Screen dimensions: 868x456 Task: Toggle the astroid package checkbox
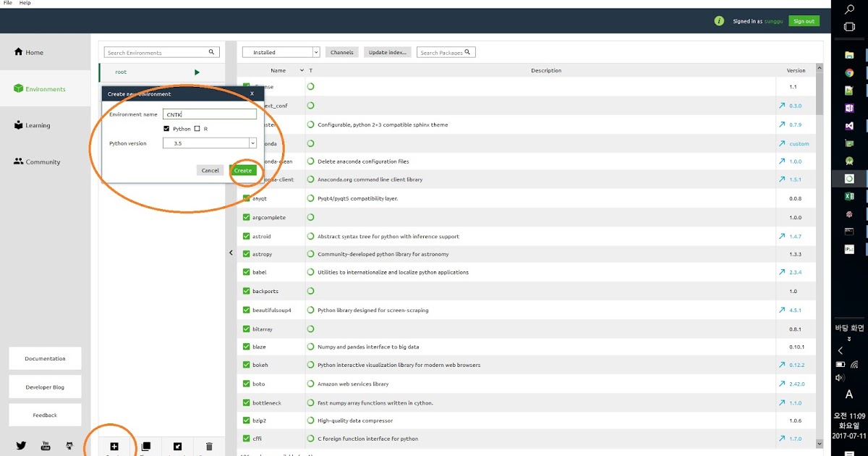point(247,236)
